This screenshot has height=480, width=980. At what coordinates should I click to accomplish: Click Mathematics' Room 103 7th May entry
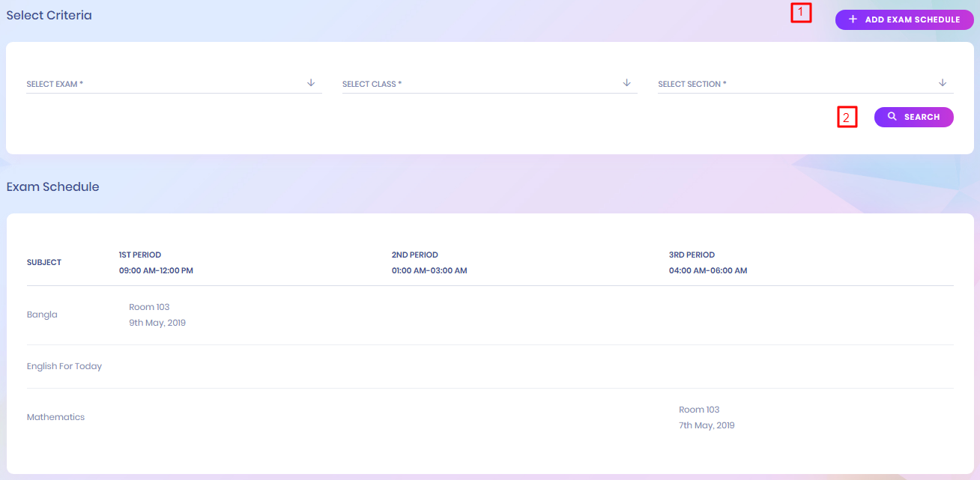point(706,418)
